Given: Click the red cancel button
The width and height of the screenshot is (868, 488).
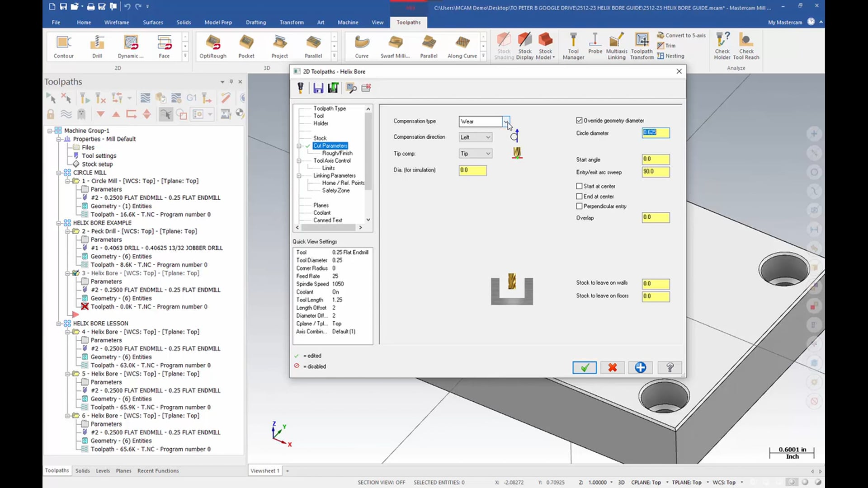Looking at the screenshot, I should [x=612, y=368].
